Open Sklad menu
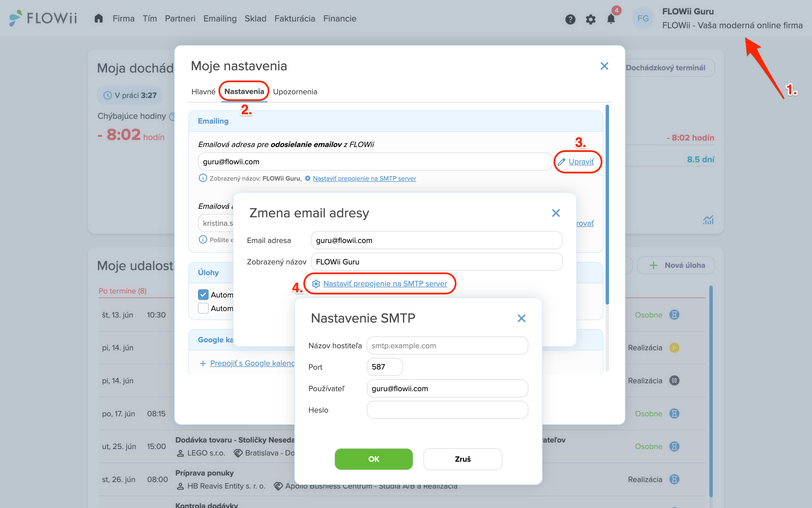 pyautogui.click(x=255, y=18)
